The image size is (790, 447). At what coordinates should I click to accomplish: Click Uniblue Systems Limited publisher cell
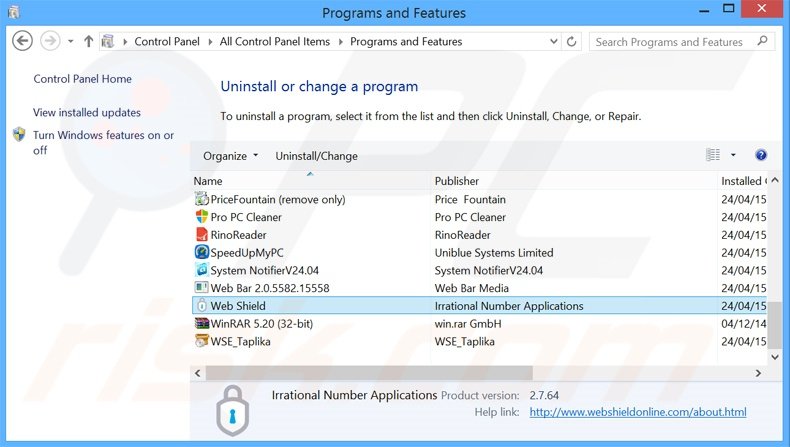point(494,252)
